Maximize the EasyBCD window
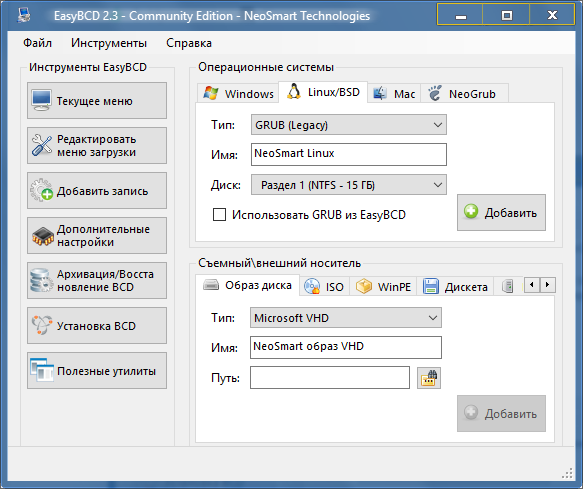This screenshot has width=583, height=489. coord(506,16)
